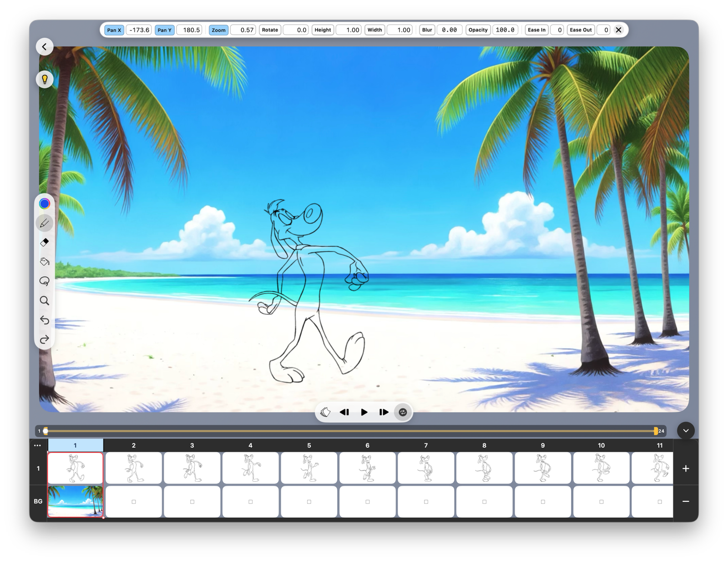Select BG layer beach thumbnail

[76, 501]
